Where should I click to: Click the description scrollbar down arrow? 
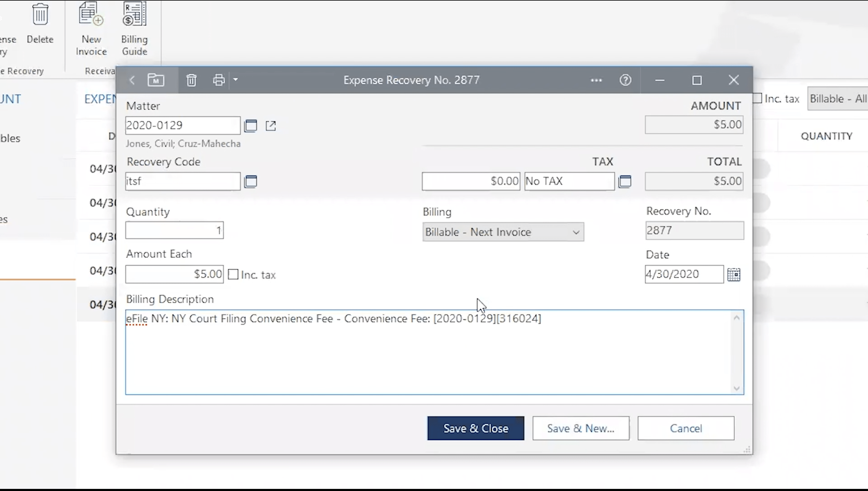click(x=737, y=388)
